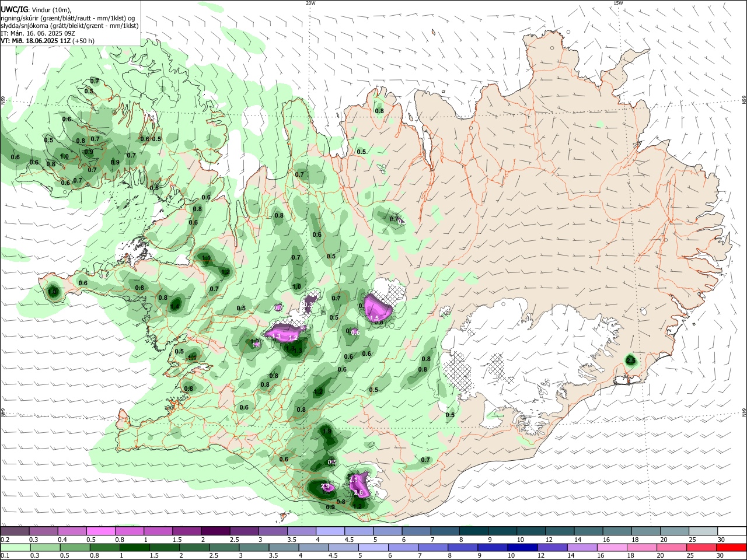Select the light lavender 4 mm snow swatch
Viewport: 747px width, 560px height.
pos(330,531)
